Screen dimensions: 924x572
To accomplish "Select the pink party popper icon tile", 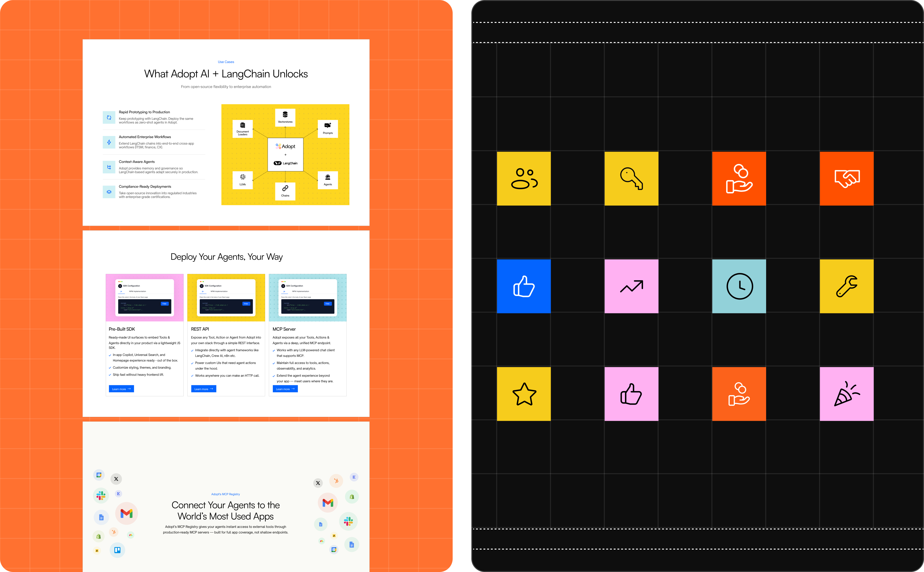I will pyautogui.click(x=847, y=394).
